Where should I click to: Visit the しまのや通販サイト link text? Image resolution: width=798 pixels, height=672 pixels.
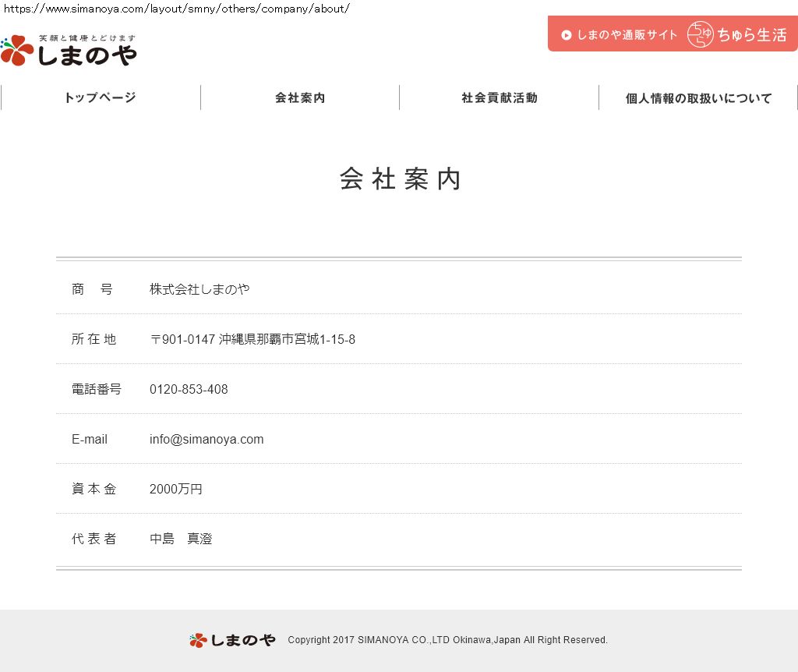tap(627, 35)
